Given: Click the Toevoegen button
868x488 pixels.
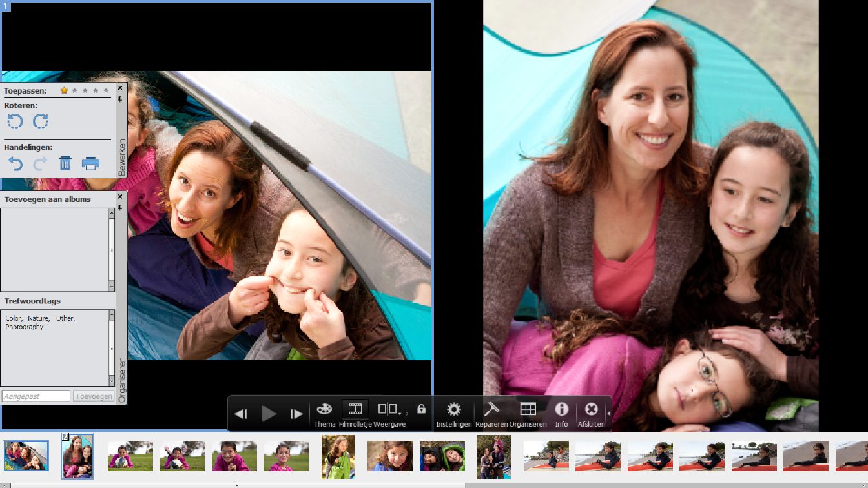Looking at the screenshot, I should pyautogui.click(x=94, y=396).
